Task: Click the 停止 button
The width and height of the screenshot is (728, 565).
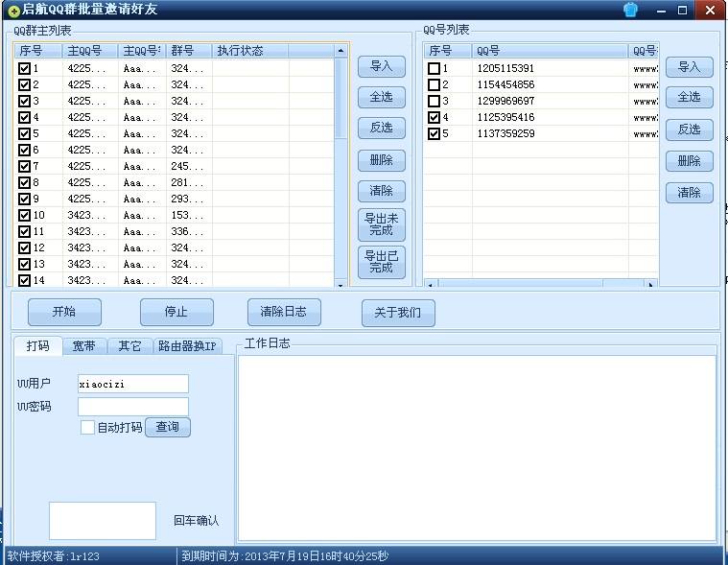Action: (176, 312)
